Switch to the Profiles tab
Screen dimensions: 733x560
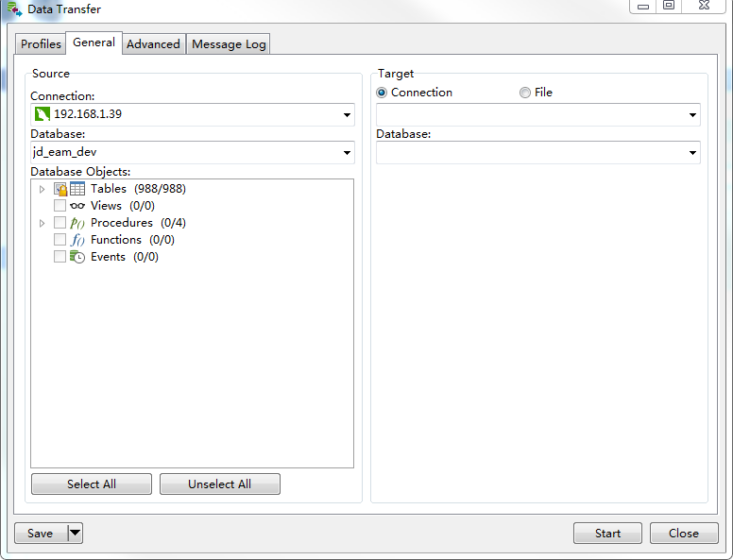coord(41,44)
